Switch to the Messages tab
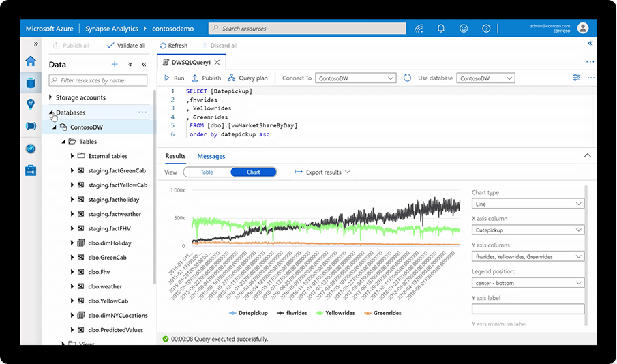This screenshot has width=617, height=364. pyautogui.click(x=211, y=156)
